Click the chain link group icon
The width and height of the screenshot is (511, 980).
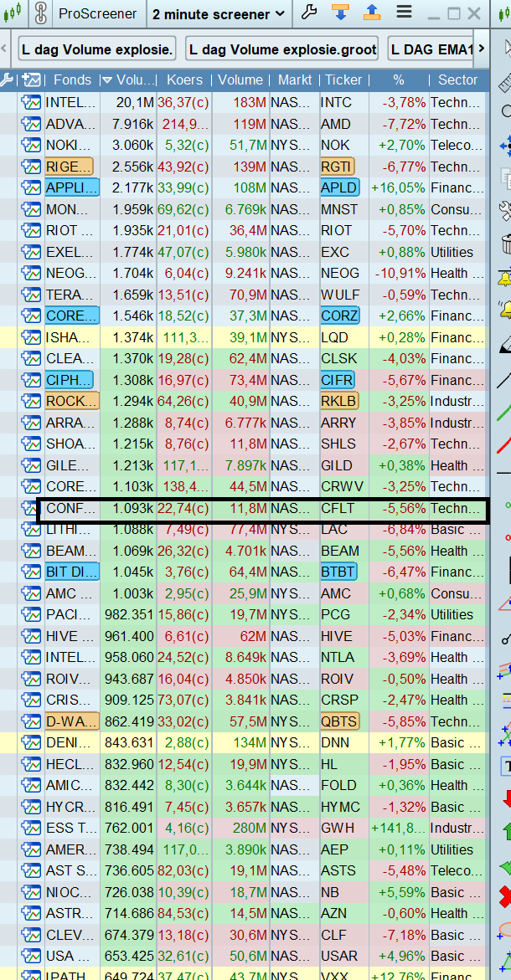click(x=40, y=13)
